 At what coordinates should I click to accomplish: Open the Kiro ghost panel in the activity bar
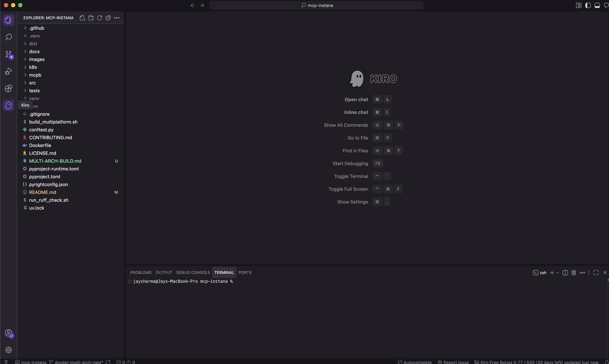8,105
